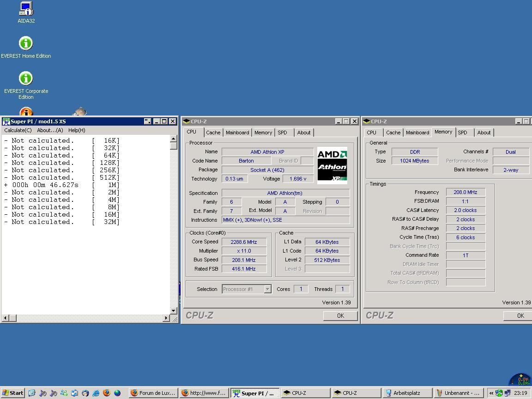Click the Command Rate 1T value
Image resolution: width=532 pixels, height=399 pixels.
(x=465, y=255)
